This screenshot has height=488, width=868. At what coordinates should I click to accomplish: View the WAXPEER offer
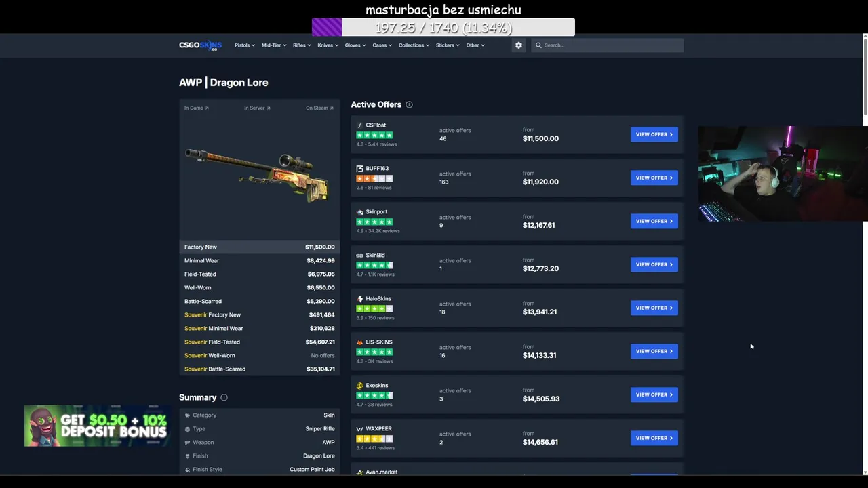click(654, 438)
